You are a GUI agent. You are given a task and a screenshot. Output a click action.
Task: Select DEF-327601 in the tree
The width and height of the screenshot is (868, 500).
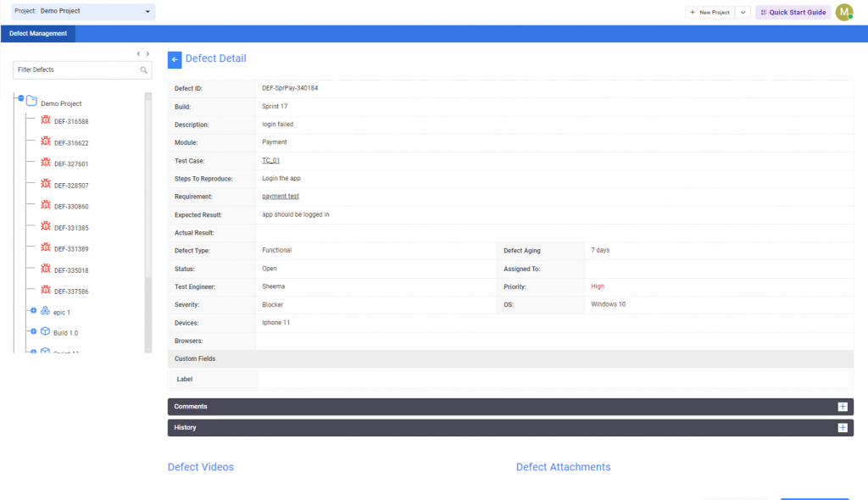(x=71, y=164)
